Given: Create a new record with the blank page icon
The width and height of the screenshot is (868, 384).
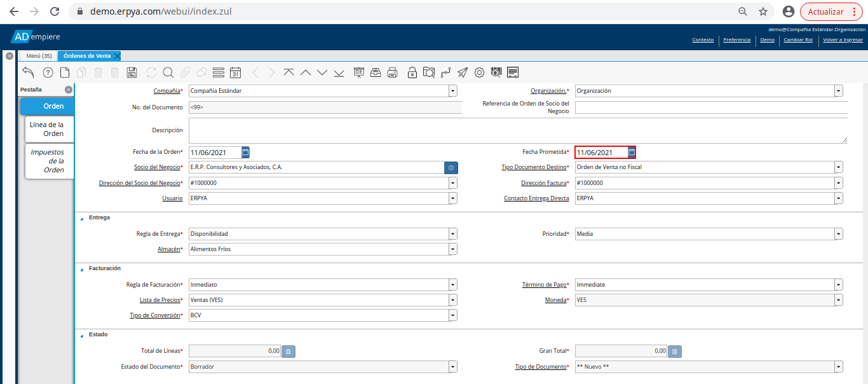Looking at the screenshot, I should tap(65, 72).
